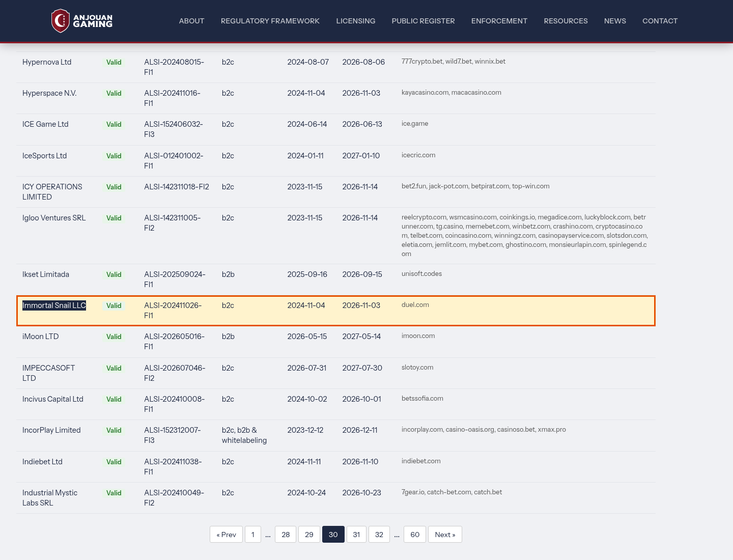Click the unisoft.codes domain text
This screenshot has width=733, height=560.
pos(421,274)
